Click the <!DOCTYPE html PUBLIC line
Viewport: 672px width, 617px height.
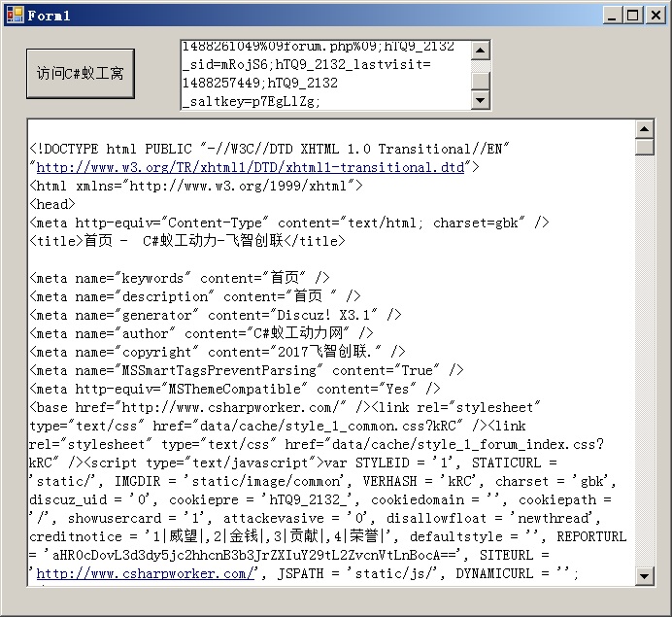coord(269,149)
